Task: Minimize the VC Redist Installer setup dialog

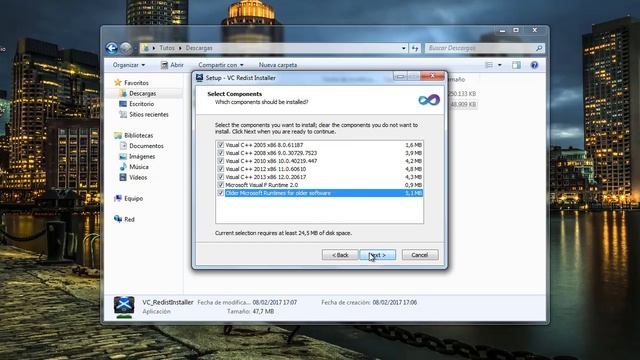Action: point(400,76)
